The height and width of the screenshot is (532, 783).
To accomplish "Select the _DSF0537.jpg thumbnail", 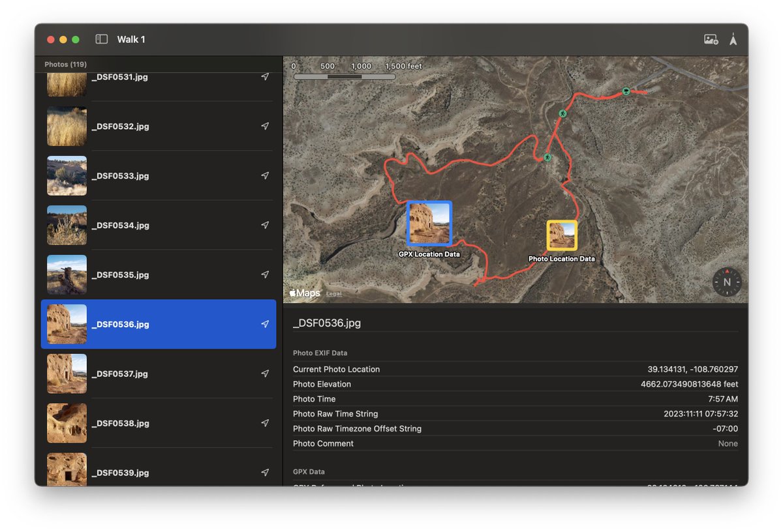I will point(67,374).
